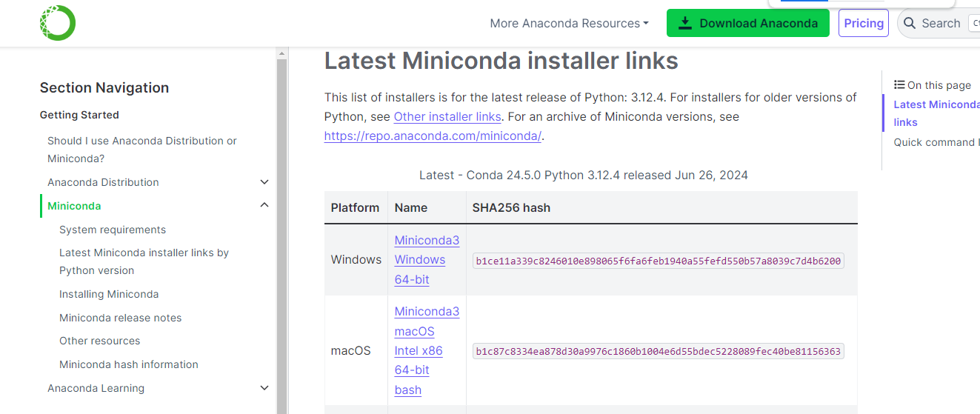Expand the Anaconda Learning section chevron
This screenshot has height=414, width=980.
(x=264, y=388)
